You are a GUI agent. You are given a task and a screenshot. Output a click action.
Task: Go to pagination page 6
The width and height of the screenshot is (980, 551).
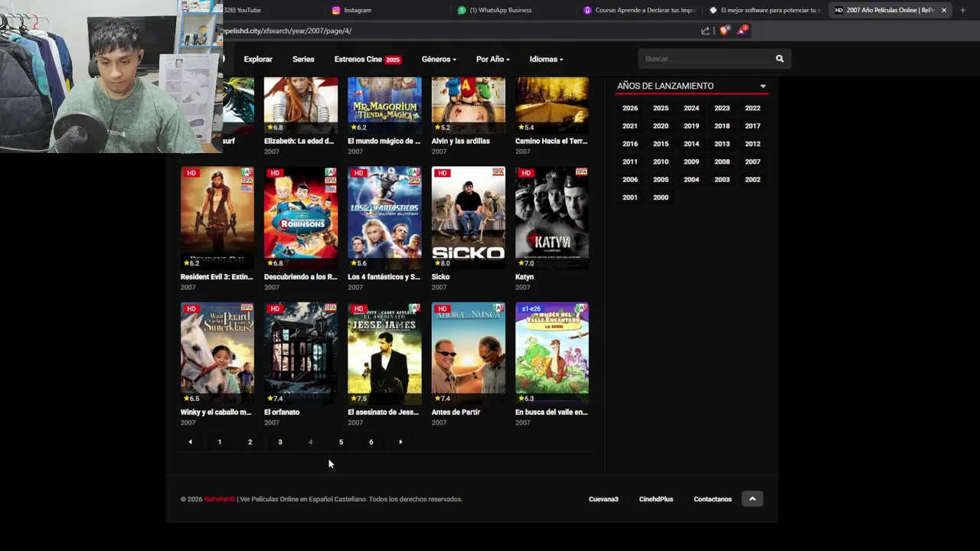(x=371, y=442)
